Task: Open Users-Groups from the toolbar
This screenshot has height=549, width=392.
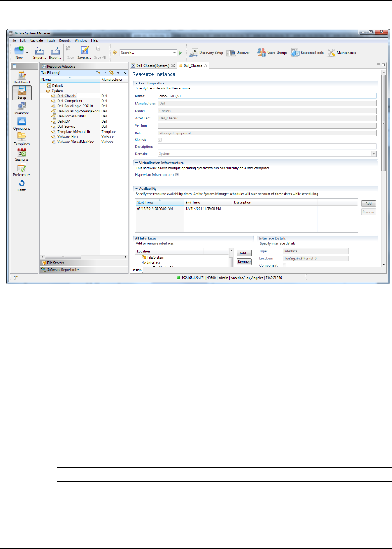Action: [x=272, y=53]
